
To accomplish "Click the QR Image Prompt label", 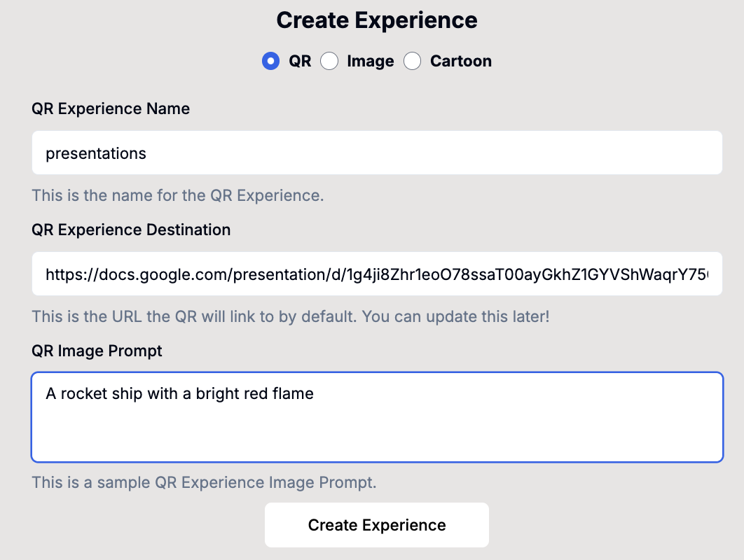I will coord(97,351).
